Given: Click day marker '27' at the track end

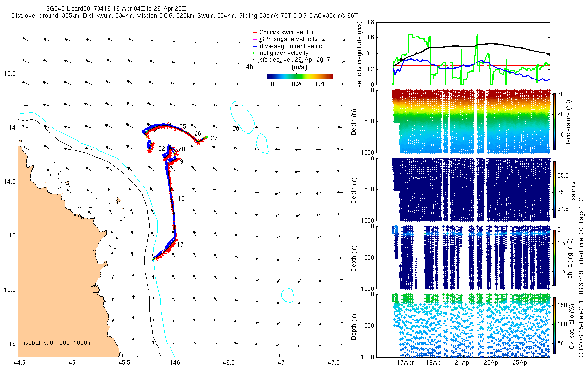Looking at the screenshot, I should pyautogui.click(x=214, y=138).
